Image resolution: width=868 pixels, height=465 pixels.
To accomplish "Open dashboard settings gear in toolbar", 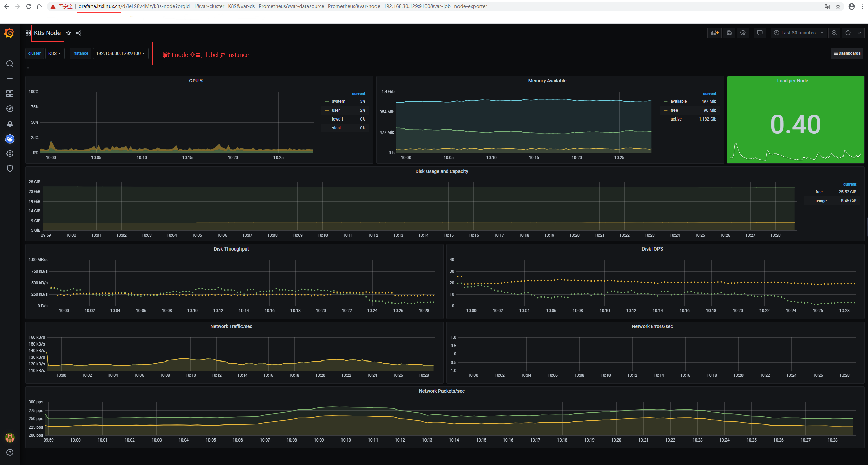I will pos(743,33).
